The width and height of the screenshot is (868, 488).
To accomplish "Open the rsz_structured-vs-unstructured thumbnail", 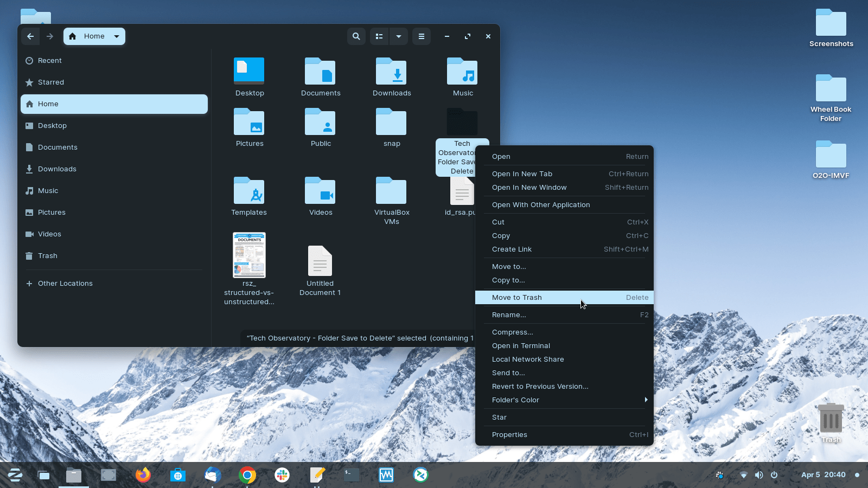I will (x=249, y=255).
